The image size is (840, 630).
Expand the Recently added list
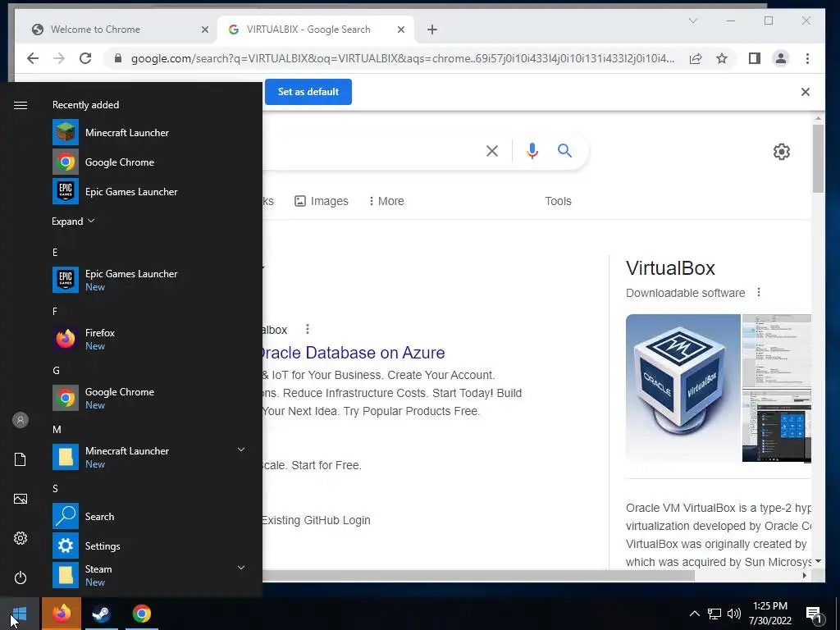(x=73, y=221)
